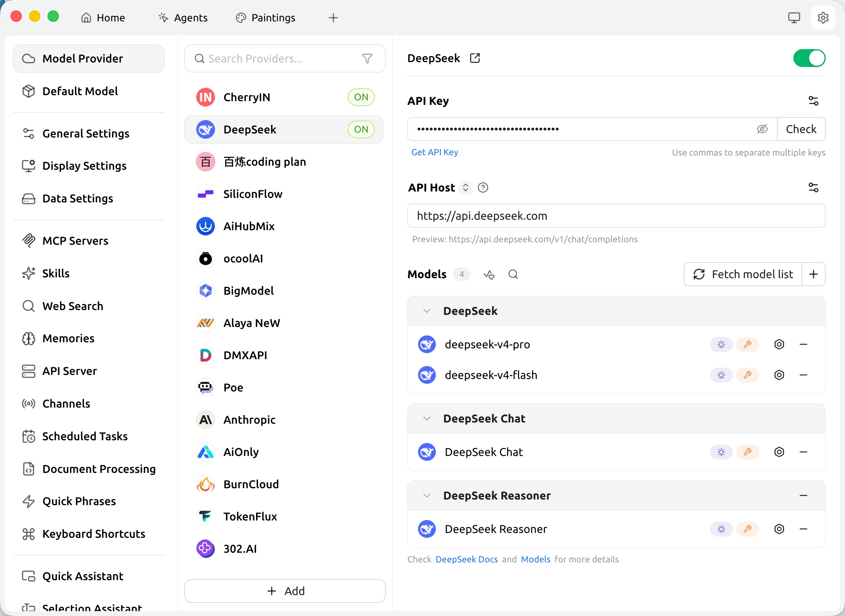Select the Poe provider
Viewport: 845px width, 616px height.
284,387
